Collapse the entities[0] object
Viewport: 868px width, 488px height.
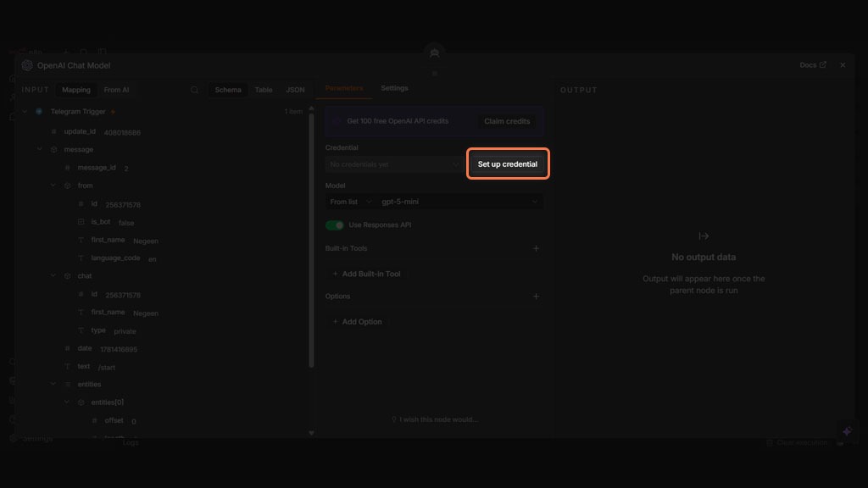pos(66,402)
